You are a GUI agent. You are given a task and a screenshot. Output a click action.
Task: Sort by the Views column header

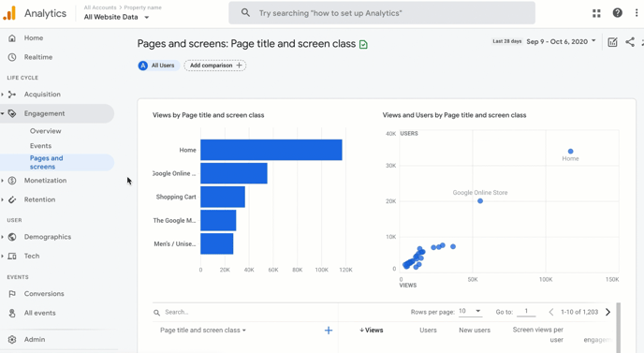372,331
